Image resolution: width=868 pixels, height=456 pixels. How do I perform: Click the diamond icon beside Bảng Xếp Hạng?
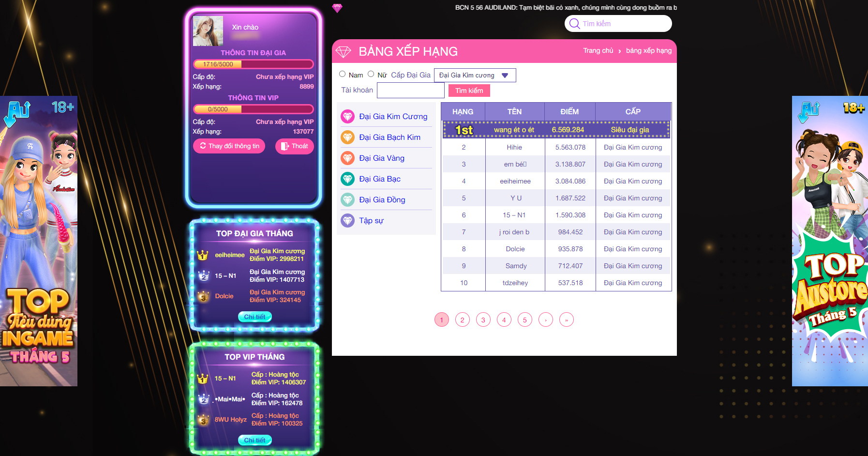click(x=343, y=52)
